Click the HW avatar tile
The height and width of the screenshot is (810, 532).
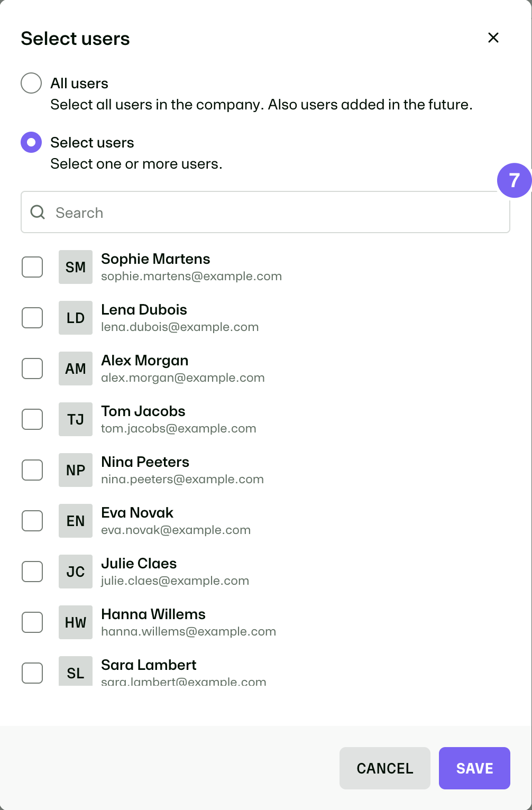(76, 622)
